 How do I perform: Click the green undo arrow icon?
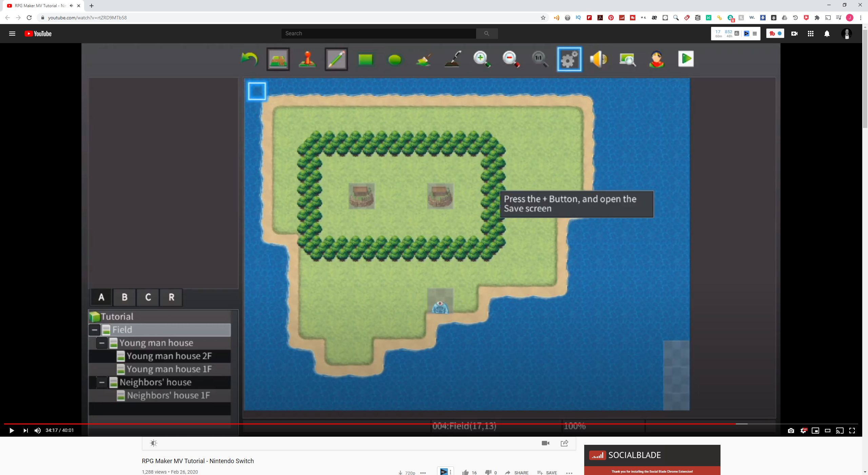249,59
